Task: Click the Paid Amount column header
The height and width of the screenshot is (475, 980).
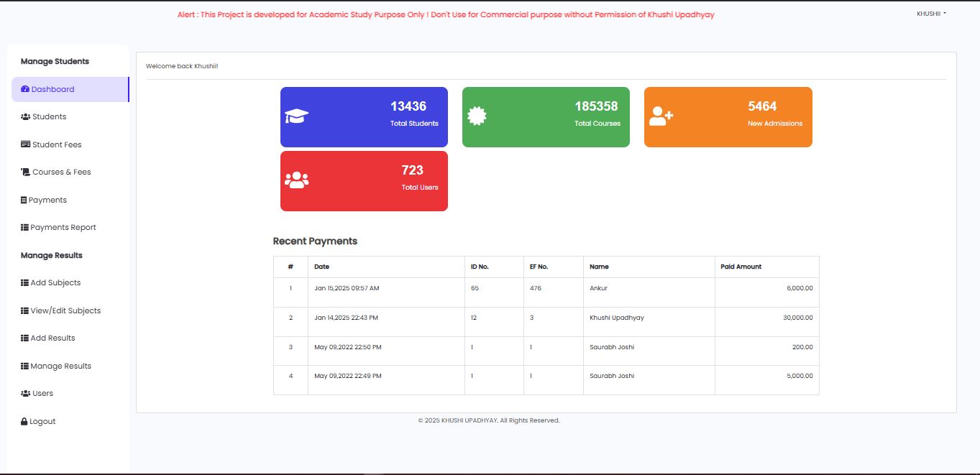Action: (741, 267)
